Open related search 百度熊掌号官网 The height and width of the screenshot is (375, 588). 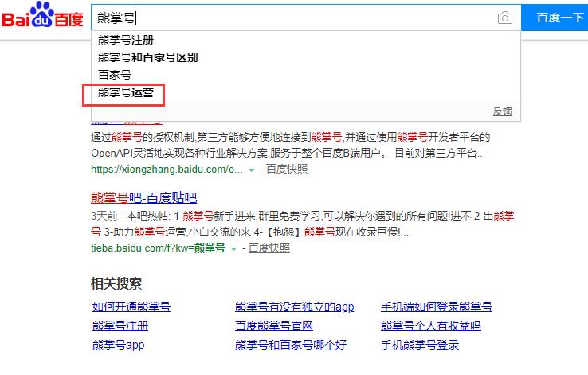274,326
